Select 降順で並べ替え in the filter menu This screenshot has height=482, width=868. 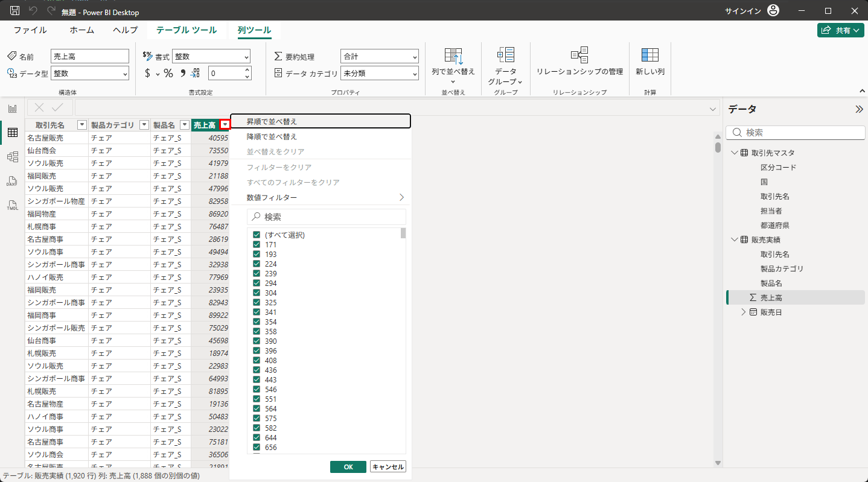[x=321, y=136]
